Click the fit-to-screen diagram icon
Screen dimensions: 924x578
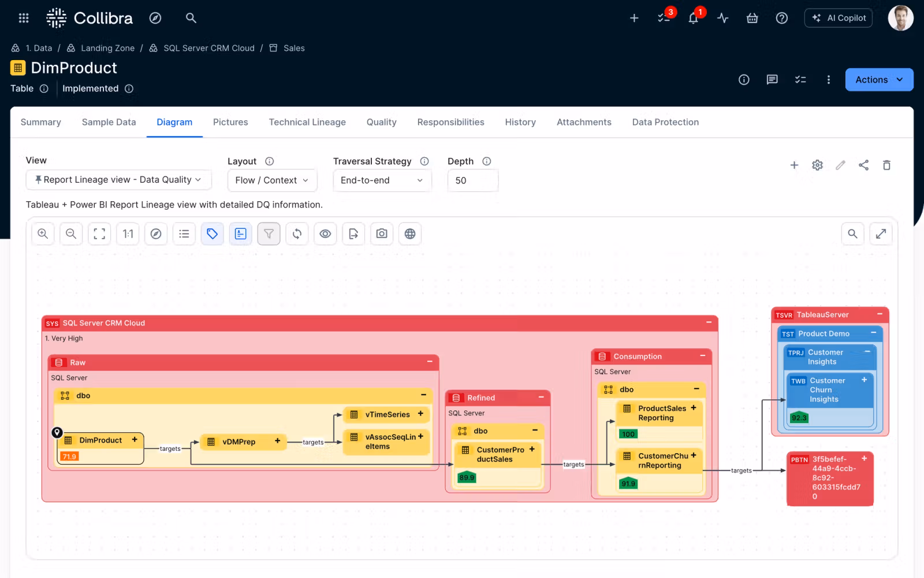pyautogui.click(x=99, y=234)
